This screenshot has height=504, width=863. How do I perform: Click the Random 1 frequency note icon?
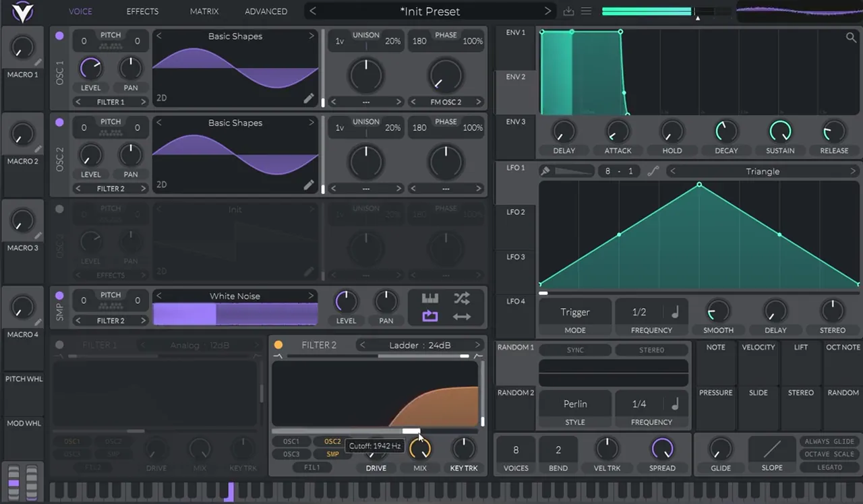[x=675, y=404]
